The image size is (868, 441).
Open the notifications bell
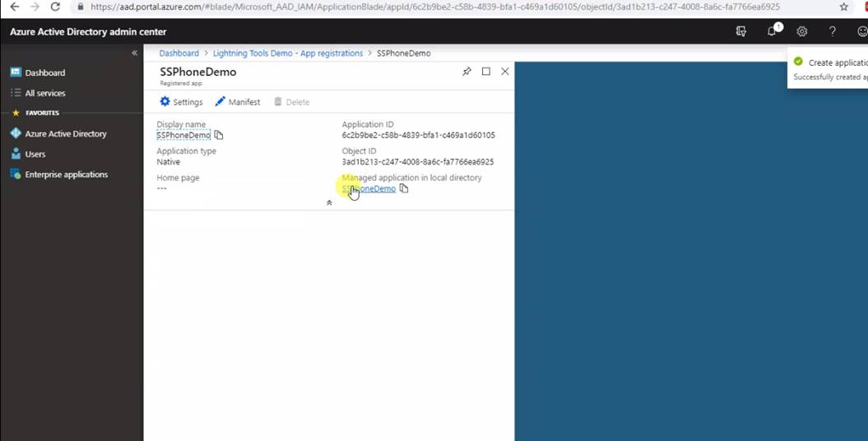point(773,31)
